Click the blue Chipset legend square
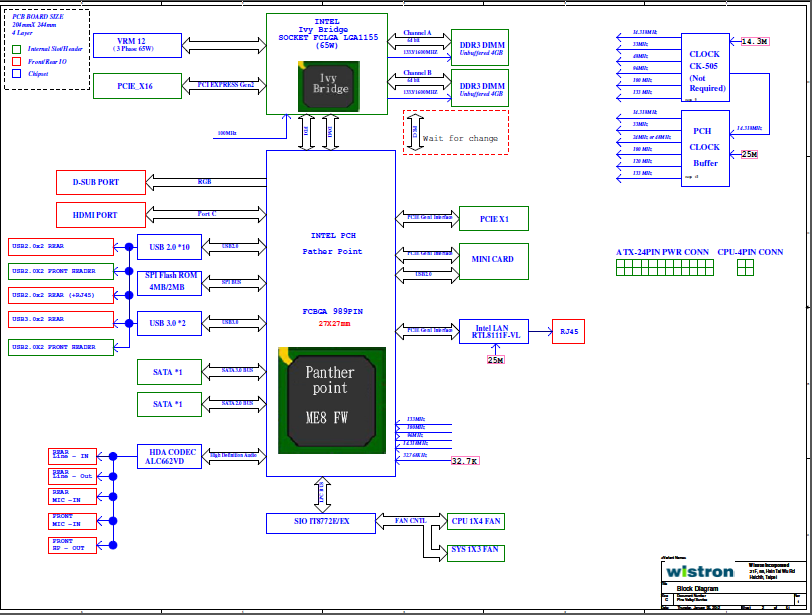812x615 pixels. click(x=17, y=74)
